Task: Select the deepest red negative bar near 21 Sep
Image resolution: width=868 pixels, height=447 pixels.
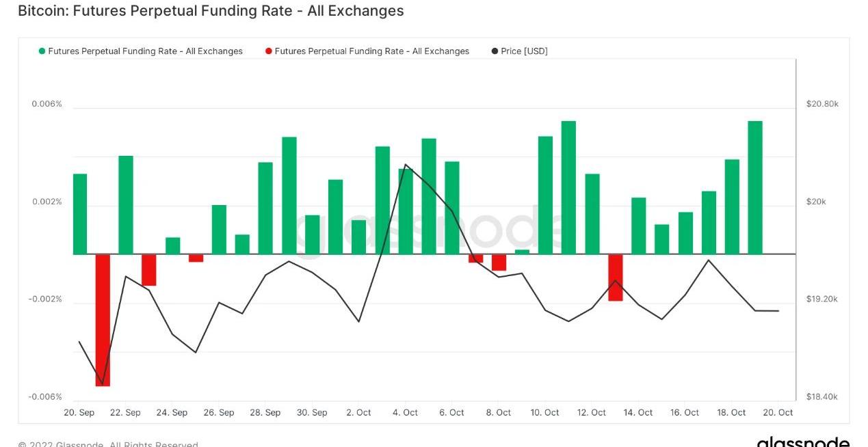Action: (103, 320)
